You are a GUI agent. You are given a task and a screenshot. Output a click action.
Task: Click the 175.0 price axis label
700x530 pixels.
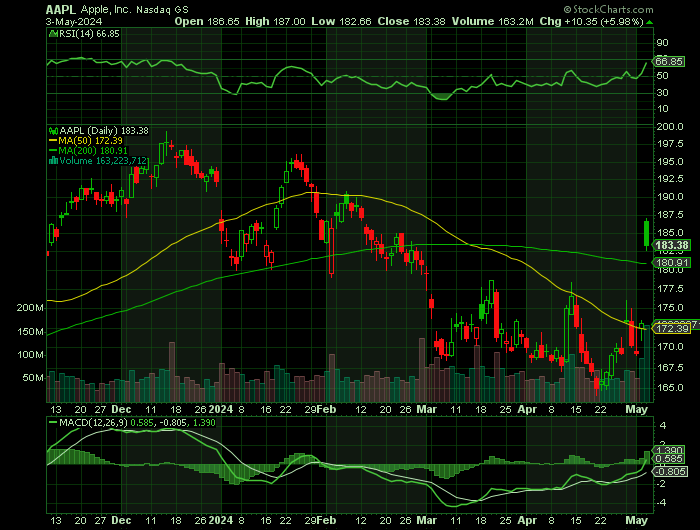(x=670, y=308)
